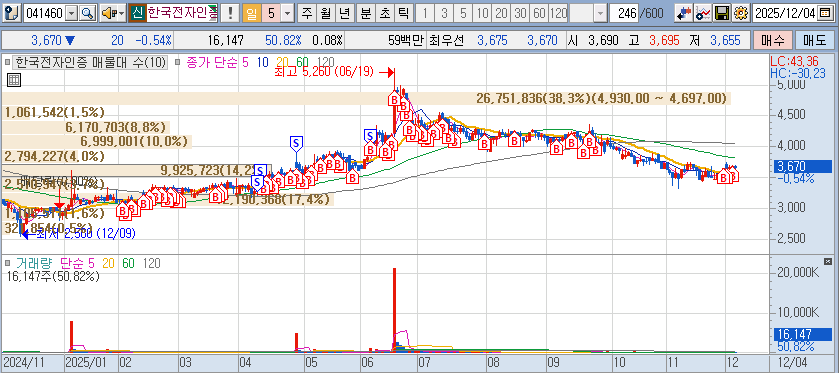The width and height of the screenshot is (839, 373).
Task: Switch to 월 monthly chart
Action: pos(325,13)
